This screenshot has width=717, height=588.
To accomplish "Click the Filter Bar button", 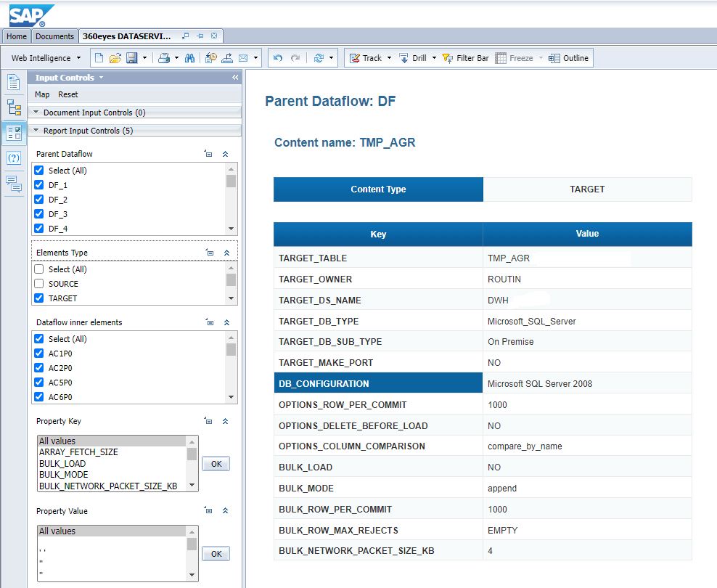I will click(x=465, y=58).
